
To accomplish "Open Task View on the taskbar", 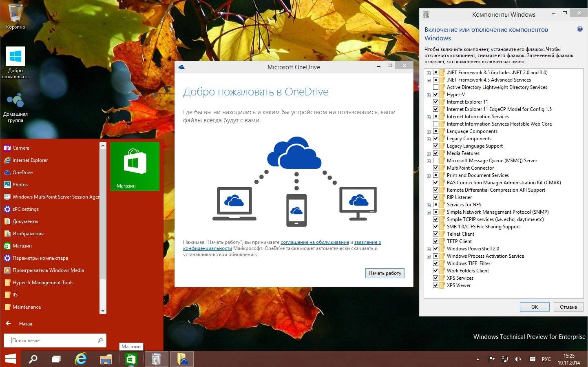I will [56, 359].
